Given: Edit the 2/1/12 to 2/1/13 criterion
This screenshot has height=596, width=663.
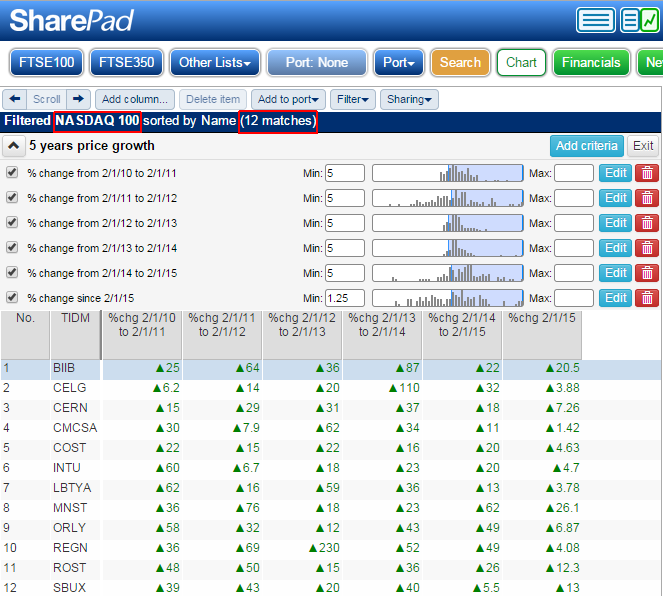Looking at the screenshot, I should 615,223.
